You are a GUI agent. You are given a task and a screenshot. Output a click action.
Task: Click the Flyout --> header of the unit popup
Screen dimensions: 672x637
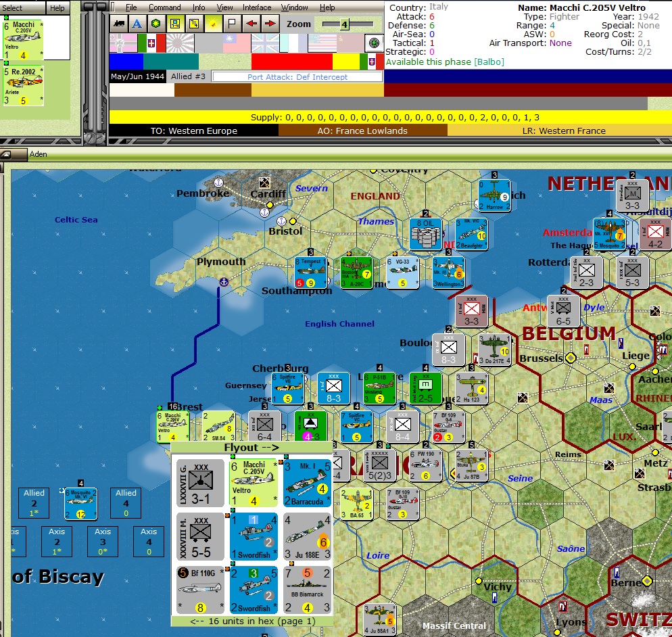pyautogui.click(x=251, y=448)
